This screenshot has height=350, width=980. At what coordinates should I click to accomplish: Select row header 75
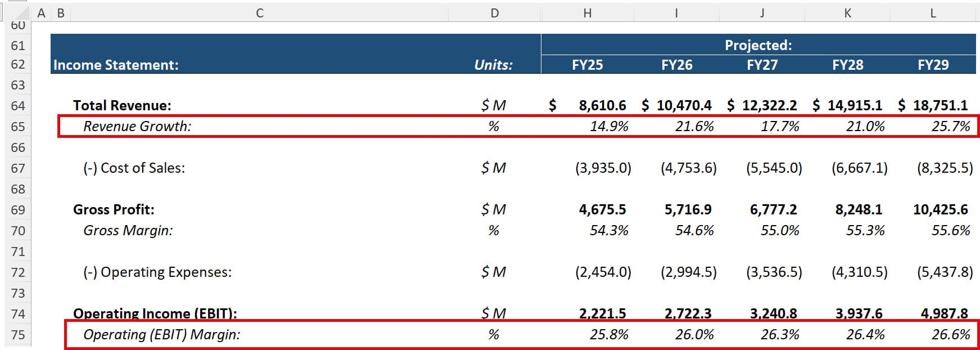click(x=18, y=334)
